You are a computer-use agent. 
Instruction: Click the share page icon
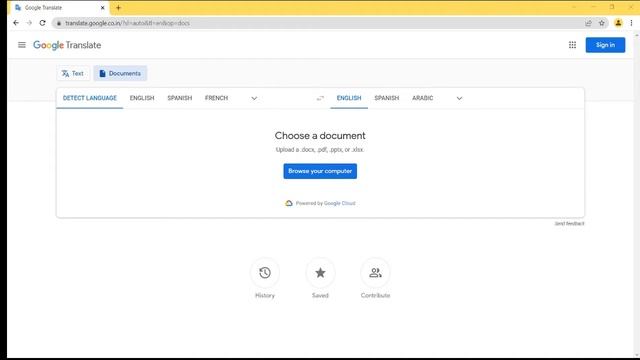click(588, 23)
